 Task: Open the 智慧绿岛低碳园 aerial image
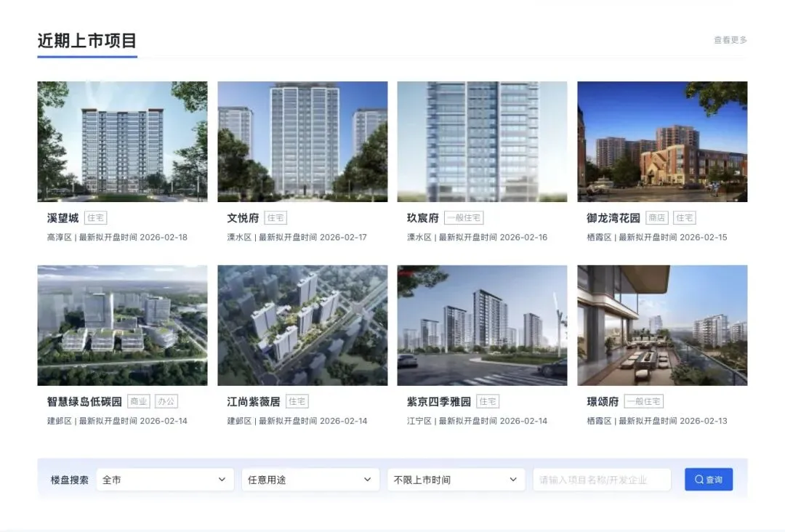click(122, 326)
